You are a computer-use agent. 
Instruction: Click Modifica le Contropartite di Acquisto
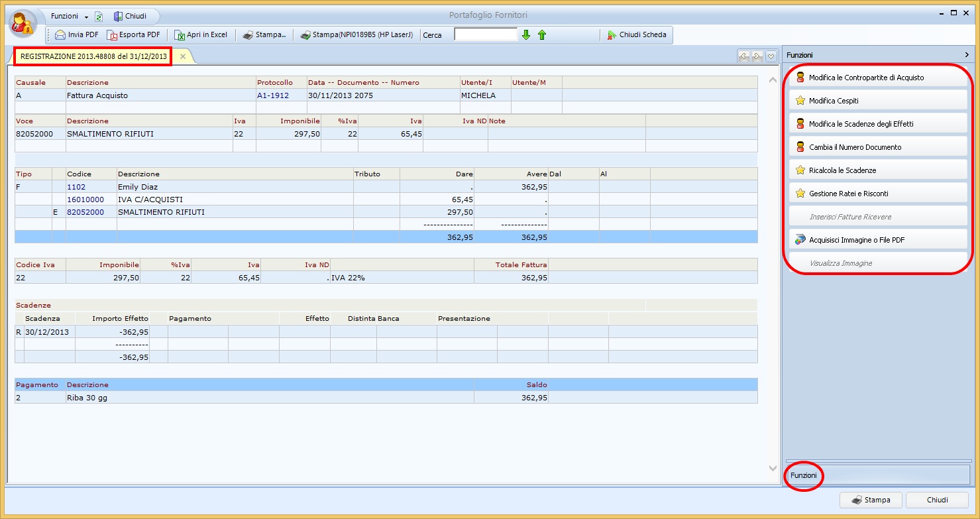click(x=875, y=78)
